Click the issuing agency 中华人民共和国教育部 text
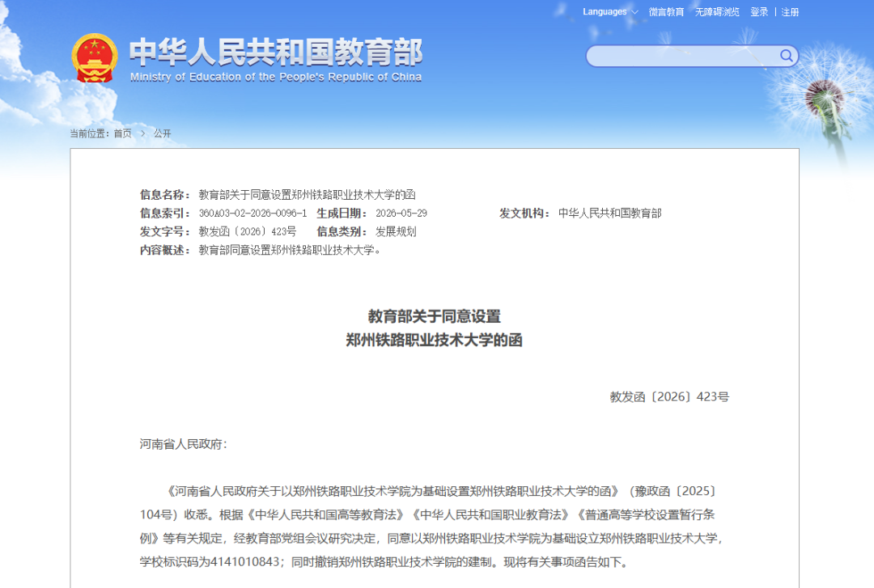874x588 pixels. click(x=610, y=213)
